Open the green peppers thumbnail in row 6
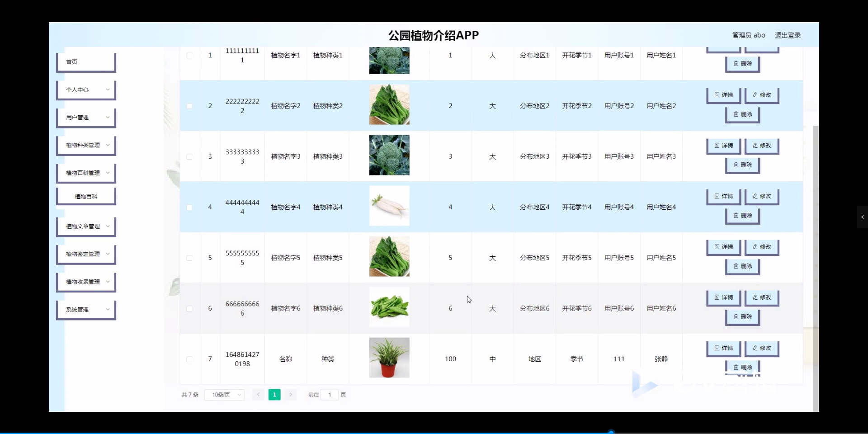The image size is (868, 434). coord(389,307)
